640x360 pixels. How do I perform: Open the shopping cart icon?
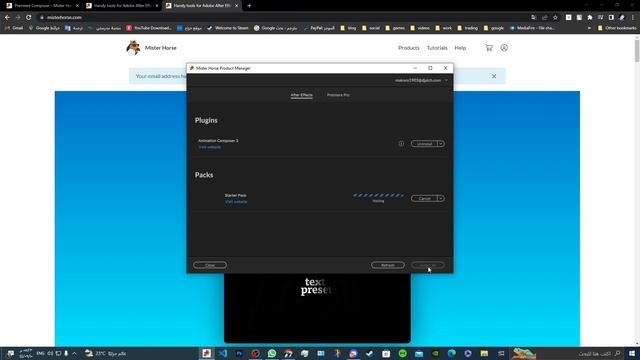point(489,48)
